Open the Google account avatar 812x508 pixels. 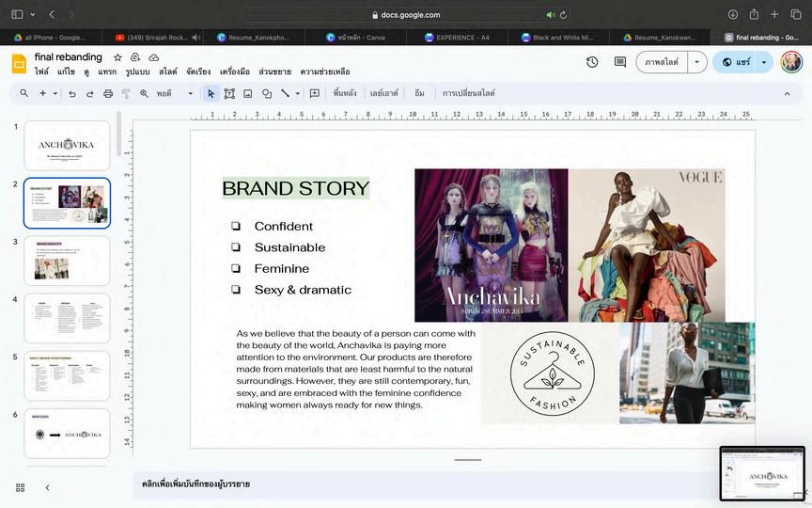coord(791,62)
